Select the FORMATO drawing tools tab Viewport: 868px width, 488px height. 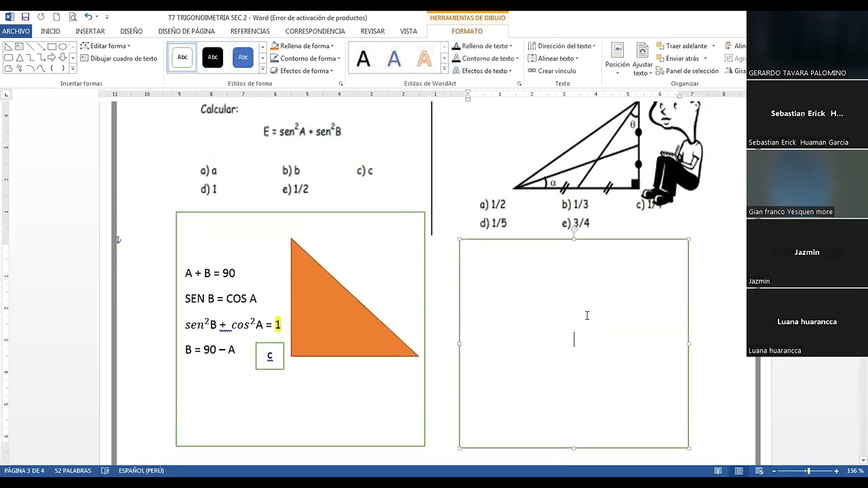tap(467, 31)
